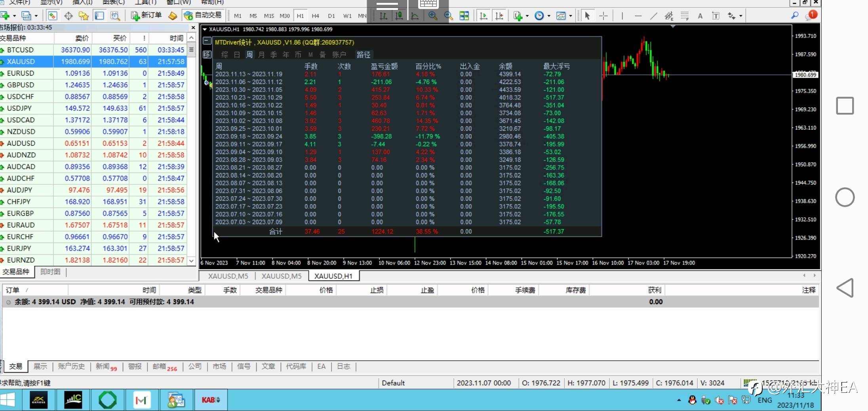Collapse the MTDriver statistics panel minus button
This screenshot has width=868, height=411.
[x=207, y=41]
